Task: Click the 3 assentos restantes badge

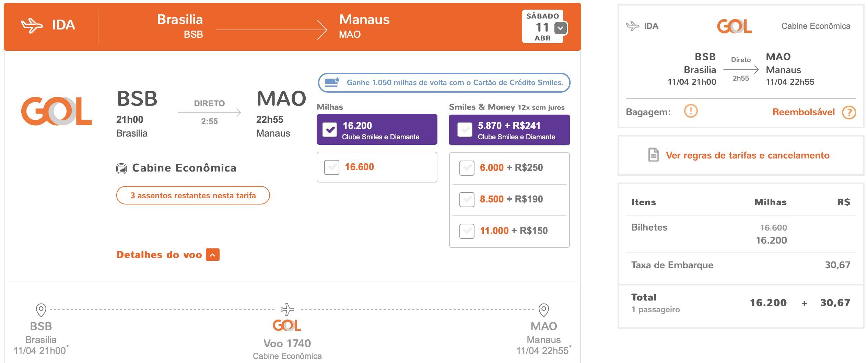Action: (193, 195)
